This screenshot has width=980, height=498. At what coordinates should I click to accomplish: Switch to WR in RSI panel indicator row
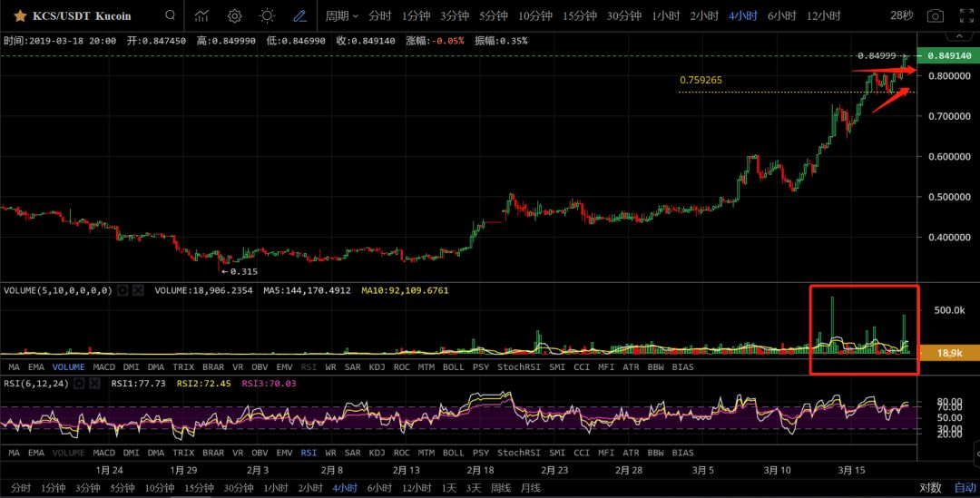330,453
